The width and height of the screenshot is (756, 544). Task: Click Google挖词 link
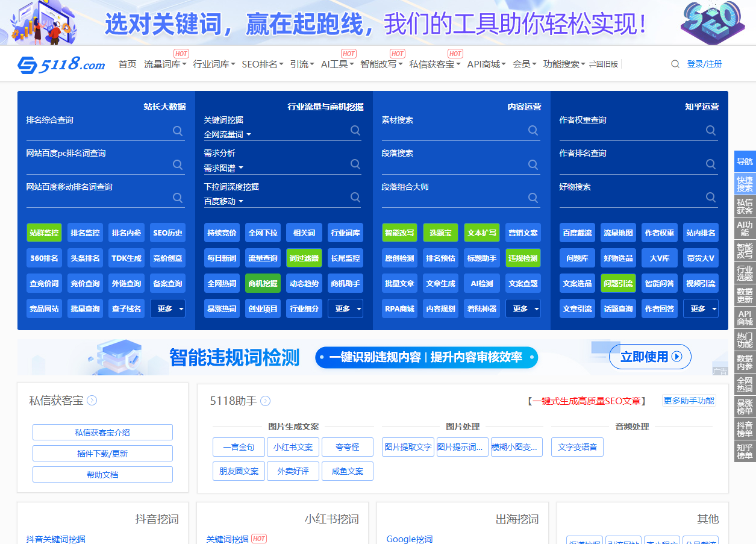coord(410,539)
